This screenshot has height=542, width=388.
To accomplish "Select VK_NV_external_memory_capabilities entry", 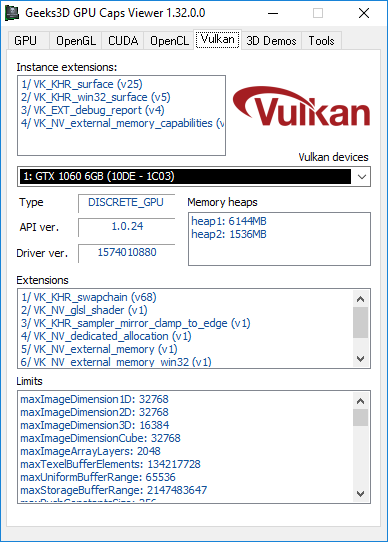I will point(122,123).
